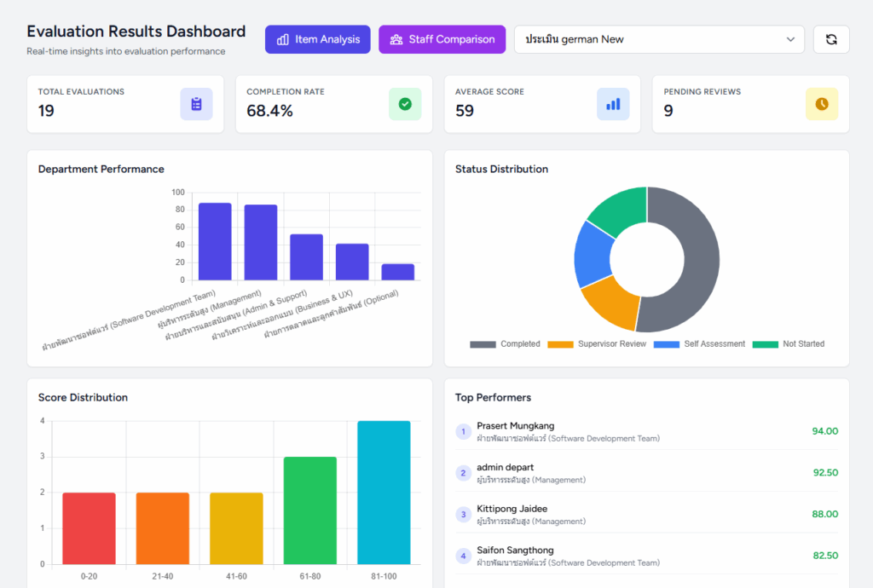The height and width of the screenshot is (588, 873).
Task: Click the refresh icon button
Action: tap(831, 39)
